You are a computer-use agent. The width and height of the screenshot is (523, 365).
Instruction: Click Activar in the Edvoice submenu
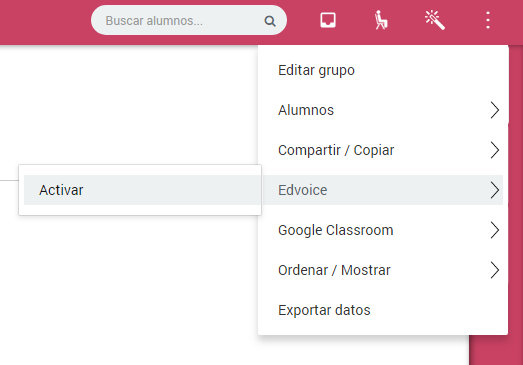[x=142, y=190]
